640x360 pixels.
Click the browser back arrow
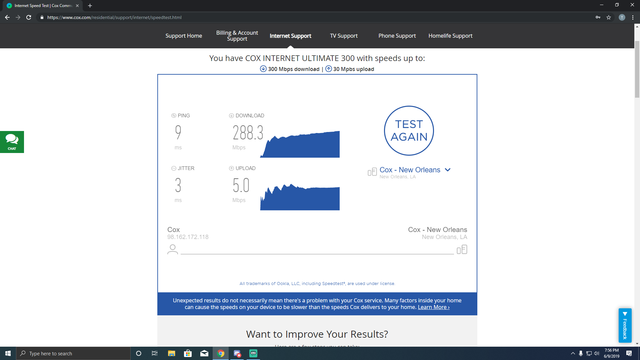[x=7, y=18]
